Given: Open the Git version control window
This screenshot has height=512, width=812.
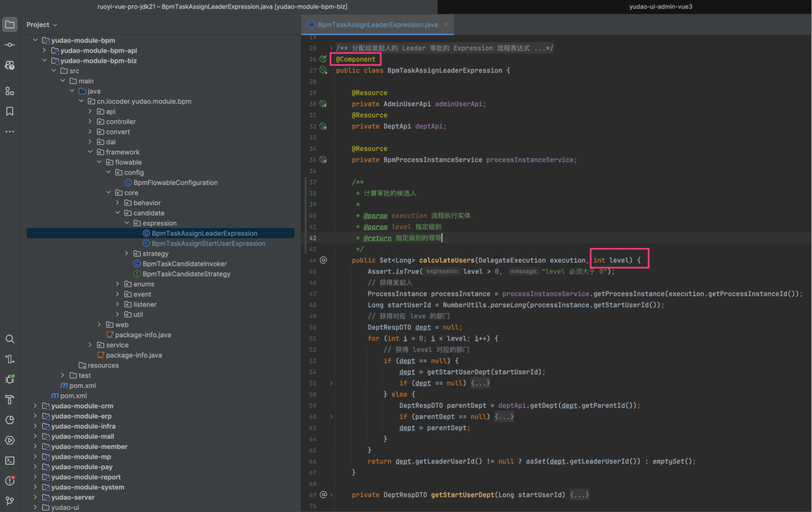Looking at the screenshot, I should click(x=10, y=501).
